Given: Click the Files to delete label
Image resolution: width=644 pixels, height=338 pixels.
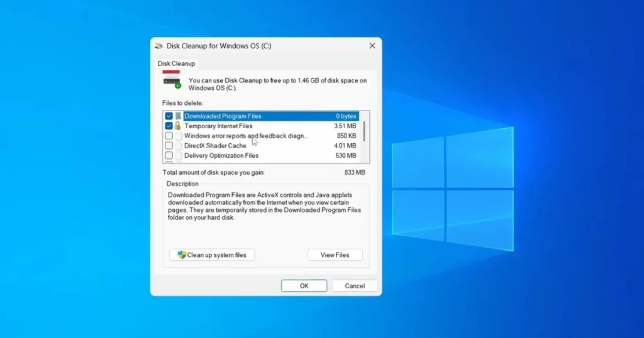Looking at the screenshot, I should click(x=182, y=103).
